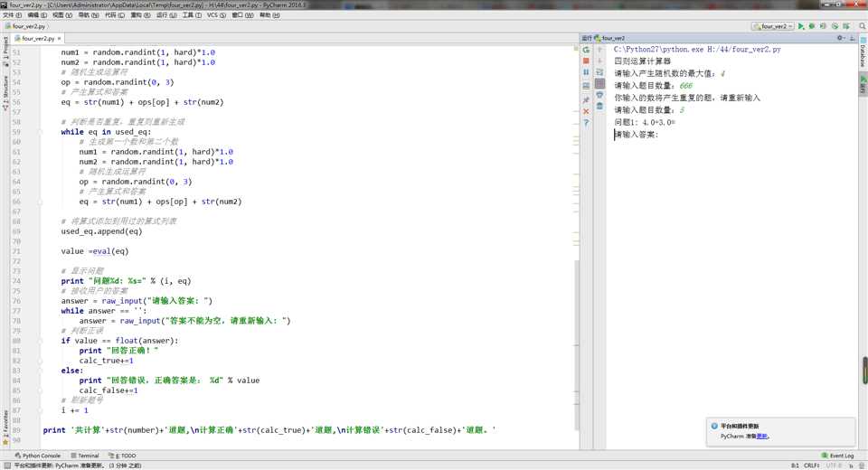Open the 编辑 (E) menu

coord(37,15)
